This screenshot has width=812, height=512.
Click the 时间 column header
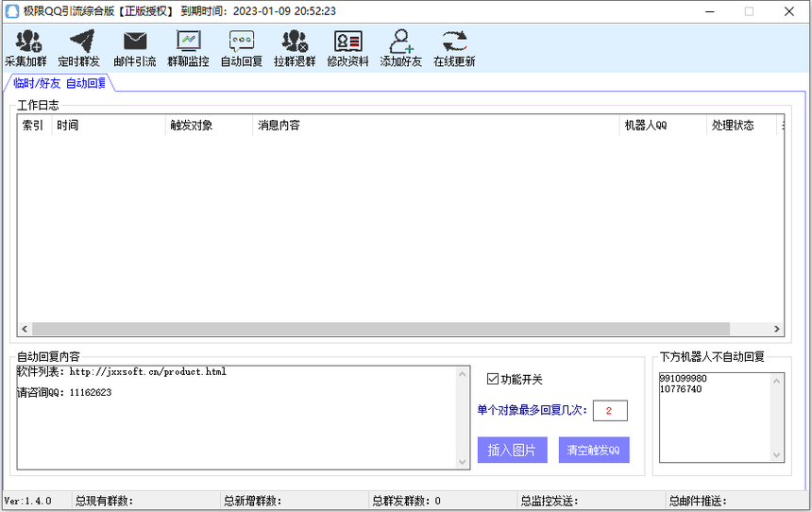tap(109, 125)
